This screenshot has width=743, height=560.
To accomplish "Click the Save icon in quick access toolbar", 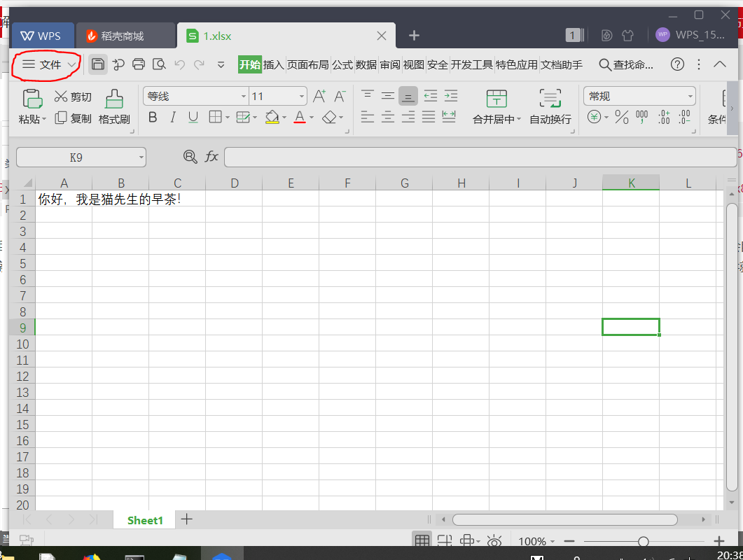I will 97,64.
